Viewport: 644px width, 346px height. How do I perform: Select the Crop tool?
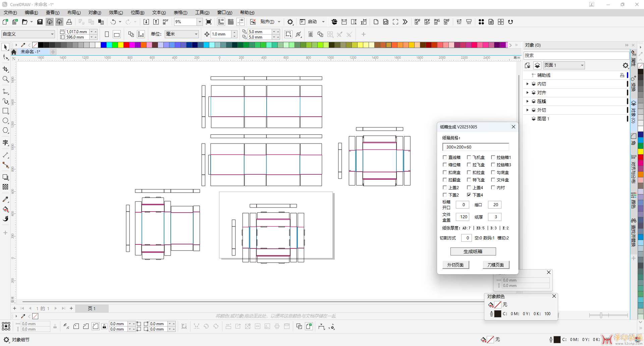pos(5,69)
